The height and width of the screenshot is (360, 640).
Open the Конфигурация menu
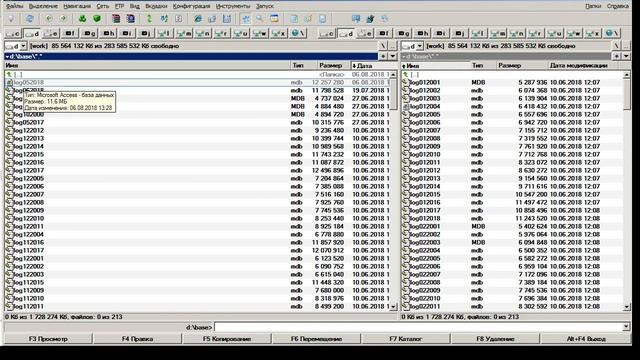[191, 6]
